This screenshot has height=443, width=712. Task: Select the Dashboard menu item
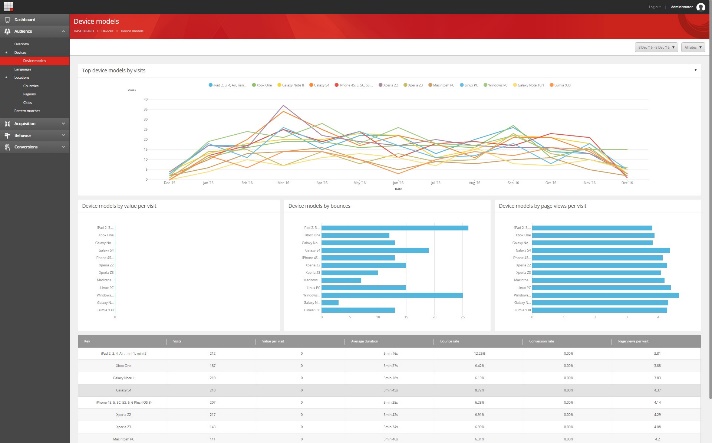tap(35, 20)
